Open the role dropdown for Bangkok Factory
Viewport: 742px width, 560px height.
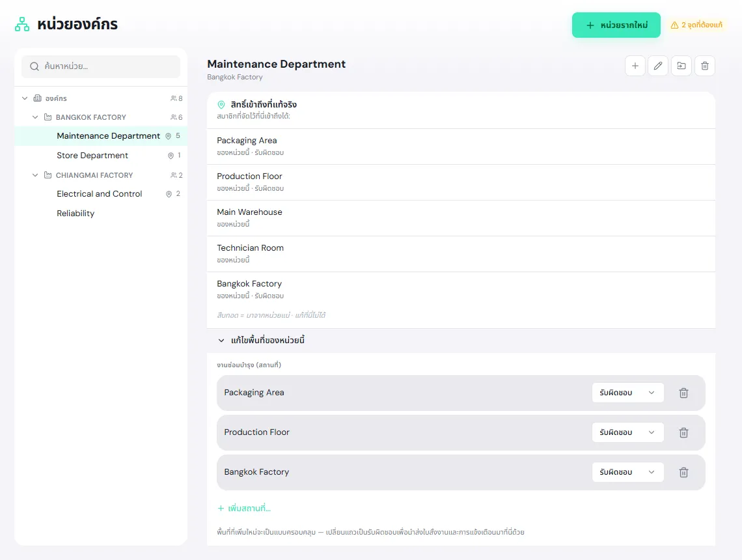click(627, 473)
